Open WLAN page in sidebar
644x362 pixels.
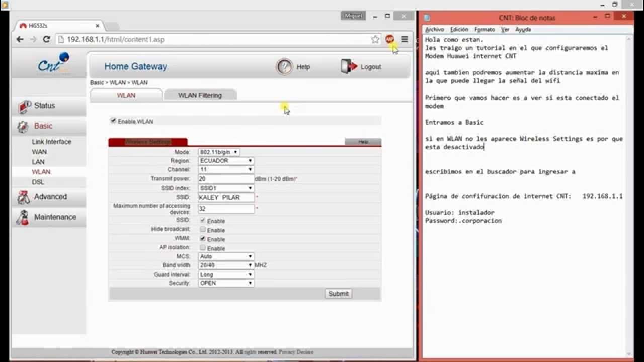point(41,172)
